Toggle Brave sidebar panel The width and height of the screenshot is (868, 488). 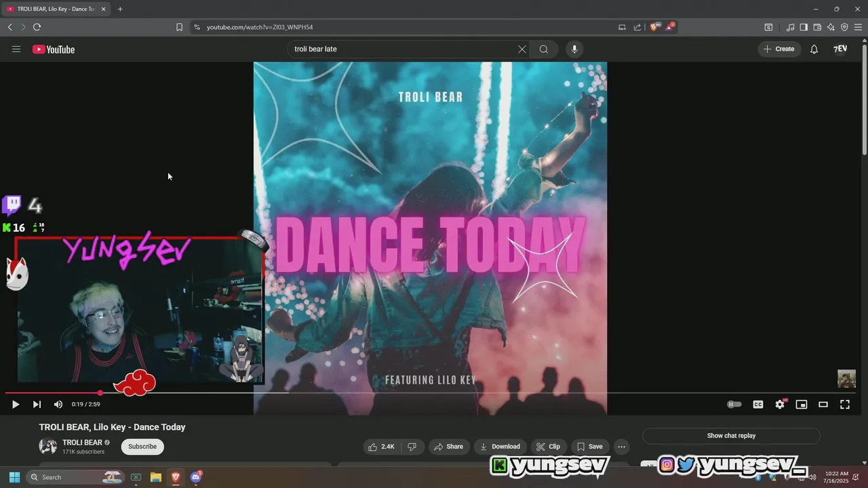tap(804, 27)
